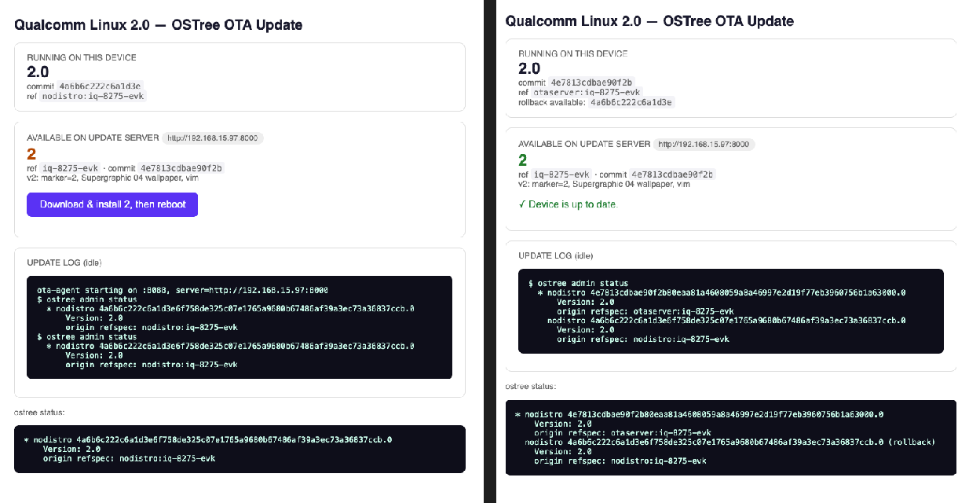This screenshot has width=980, height=503.
Task: Click RUNNING ON THIS DEVICE label in left panel
Action: tap(82, 57)
